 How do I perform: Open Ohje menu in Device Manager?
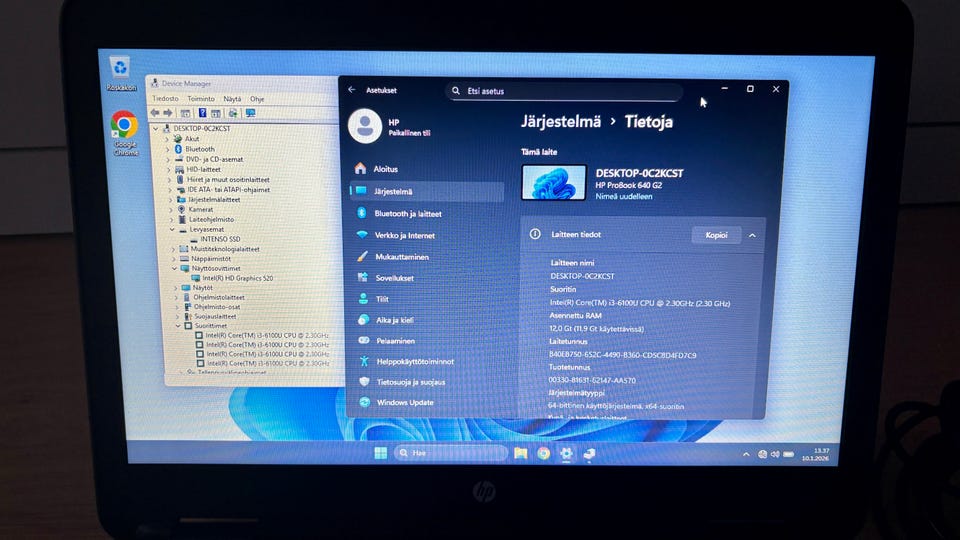(x=257, y=99)
